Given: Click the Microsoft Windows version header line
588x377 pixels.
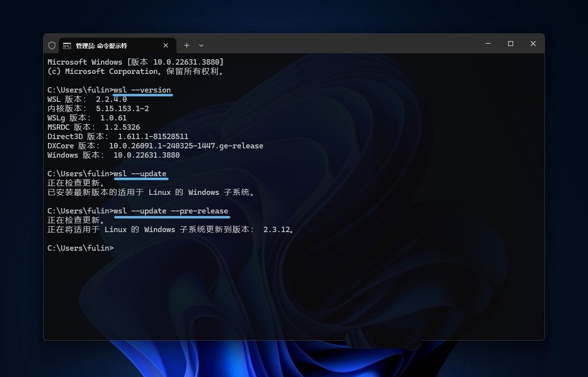Looking at the screenshot, I should [x=135, y=62].
